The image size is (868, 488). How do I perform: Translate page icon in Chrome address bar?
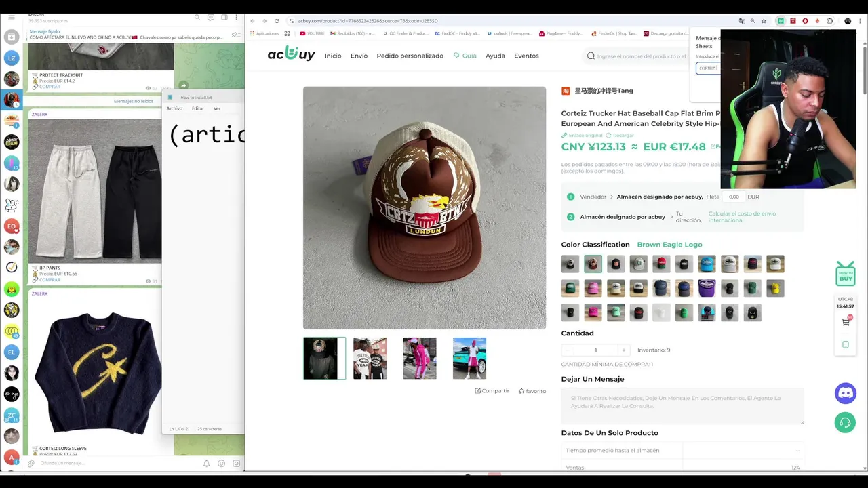741,21
